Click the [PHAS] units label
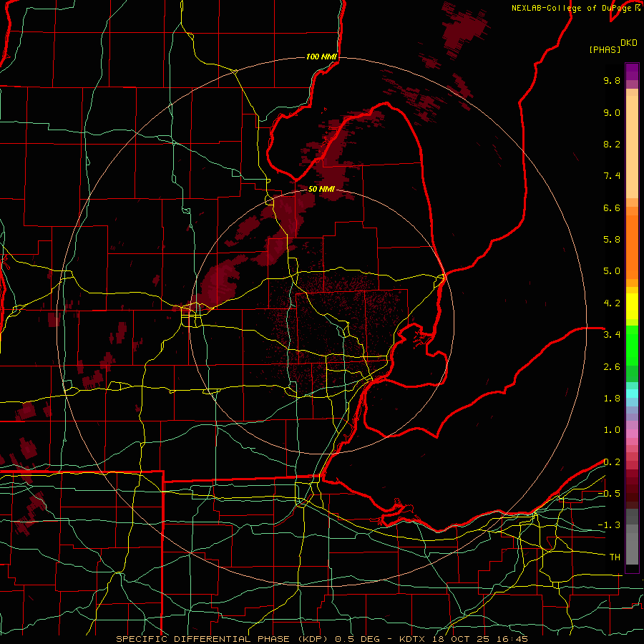The width and height of the screenshot is (644, 644). (x=605, y=49)
